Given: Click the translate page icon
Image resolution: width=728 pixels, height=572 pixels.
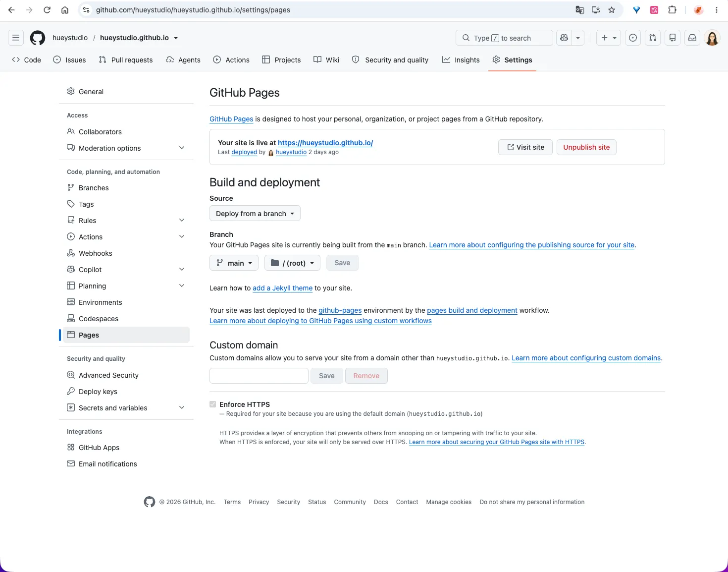Looking at the screenshot, I should pos(580,10).
